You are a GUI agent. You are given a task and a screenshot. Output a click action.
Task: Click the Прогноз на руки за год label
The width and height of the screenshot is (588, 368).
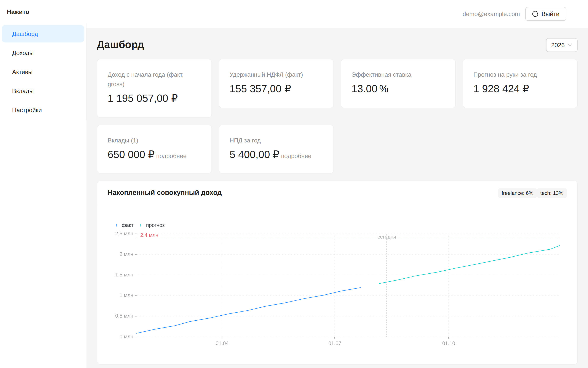505,74
